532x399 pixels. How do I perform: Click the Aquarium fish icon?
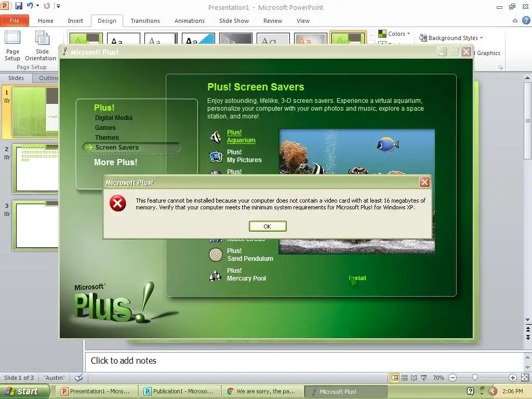216,137
